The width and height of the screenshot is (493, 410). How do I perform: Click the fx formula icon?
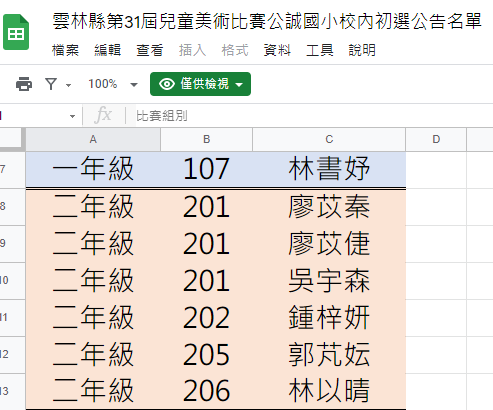pyautogui.click(x=103, y=115)
